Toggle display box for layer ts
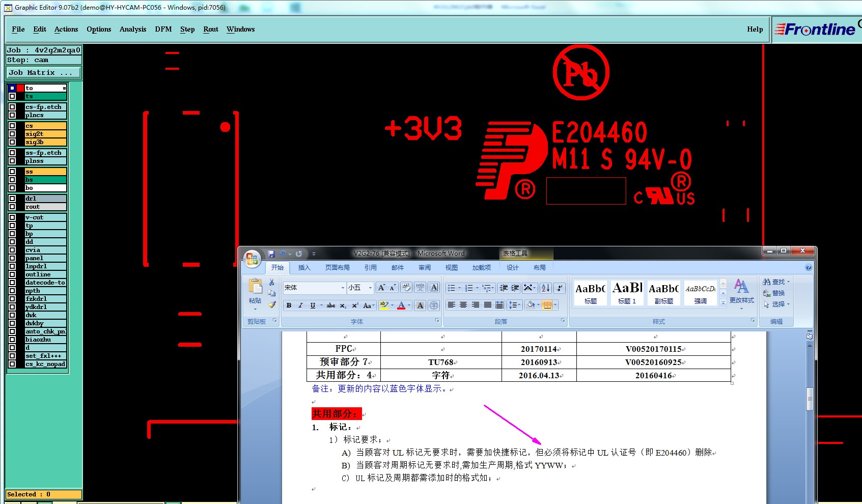 (12, 96)
